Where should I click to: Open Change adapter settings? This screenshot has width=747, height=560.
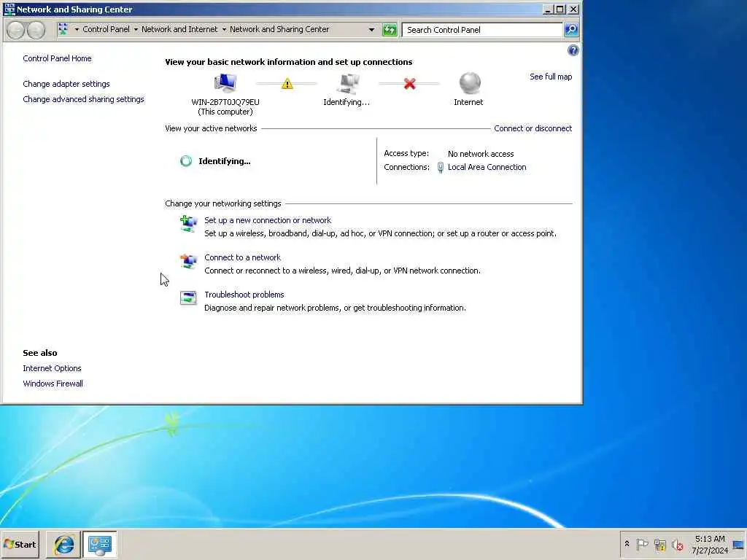click(x=66, y=84)
